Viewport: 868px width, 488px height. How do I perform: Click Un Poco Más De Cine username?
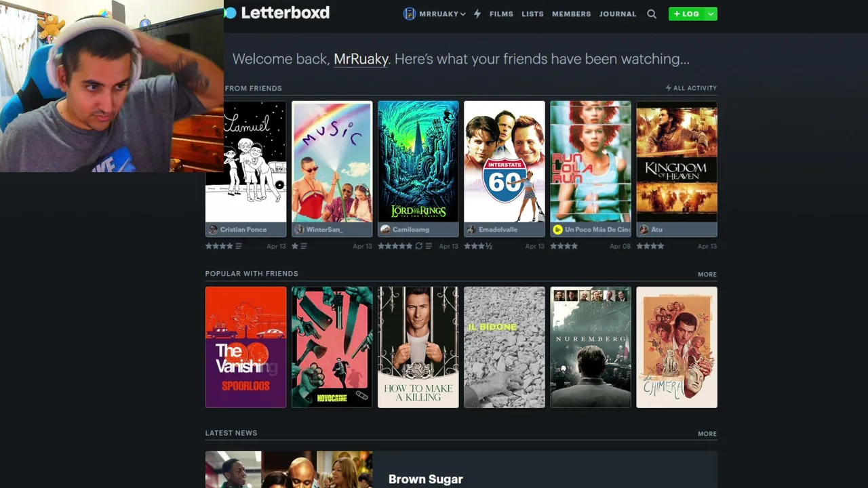[597, 230]
